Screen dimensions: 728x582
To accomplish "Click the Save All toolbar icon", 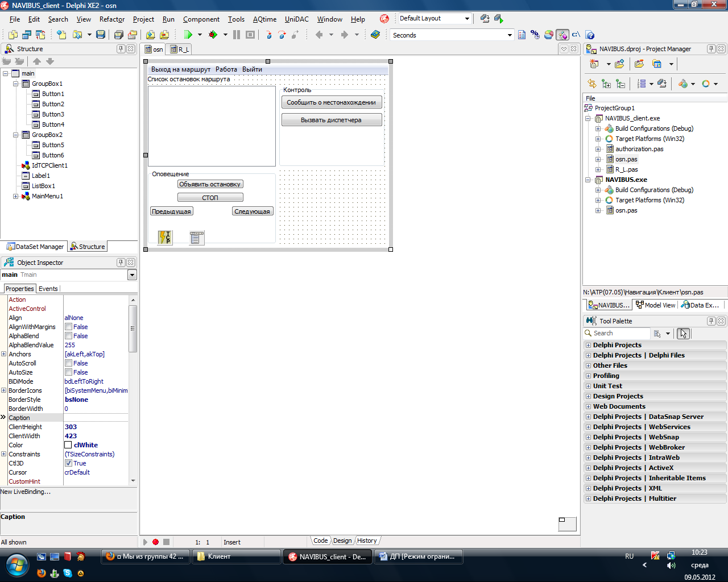I will coord(118,35).
